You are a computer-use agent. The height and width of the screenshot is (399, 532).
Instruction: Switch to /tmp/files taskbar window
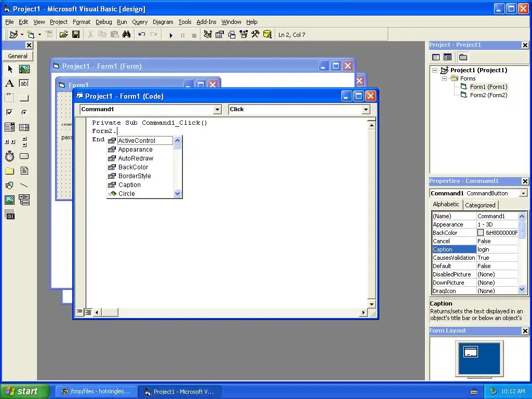[96, 391]
